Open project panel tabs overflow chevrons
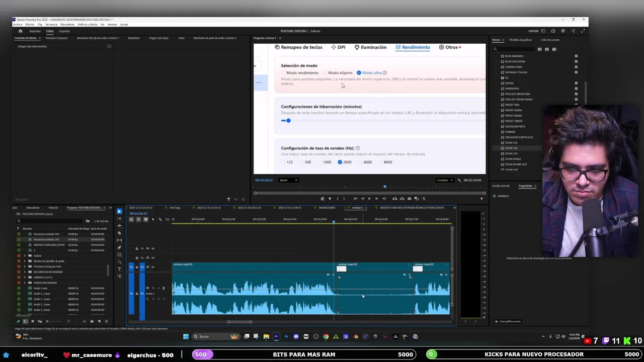 click(x=110, y=208)
